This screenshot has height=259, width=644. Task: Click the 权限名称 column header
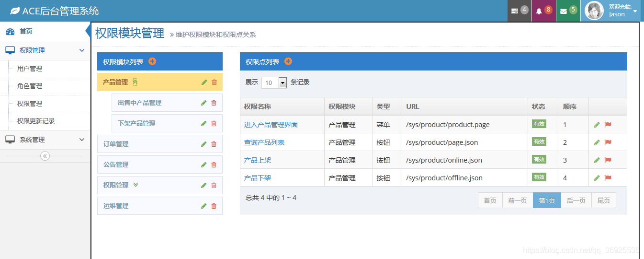[x=282, y=106]
